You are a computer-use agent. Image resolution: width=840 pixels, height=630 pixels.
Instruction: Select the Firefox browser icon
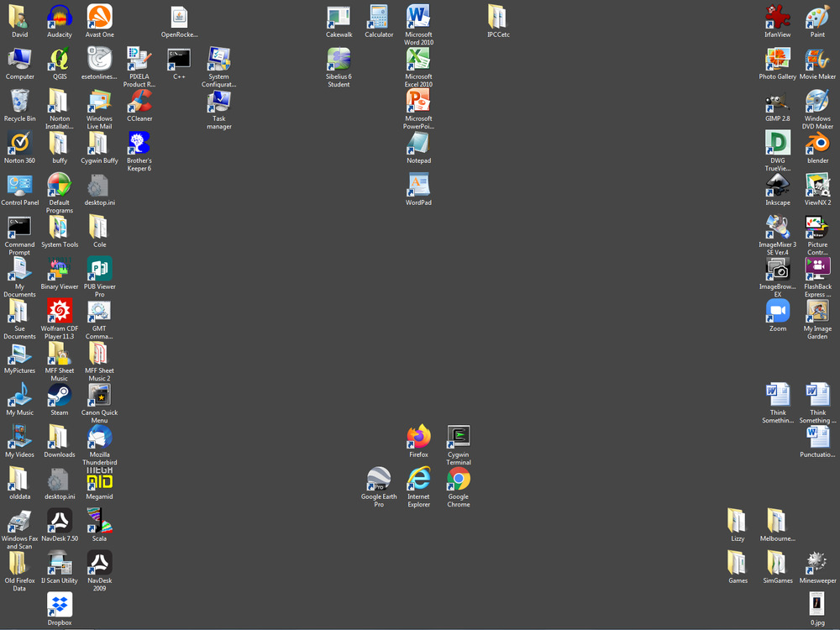(x=418, y=437)
